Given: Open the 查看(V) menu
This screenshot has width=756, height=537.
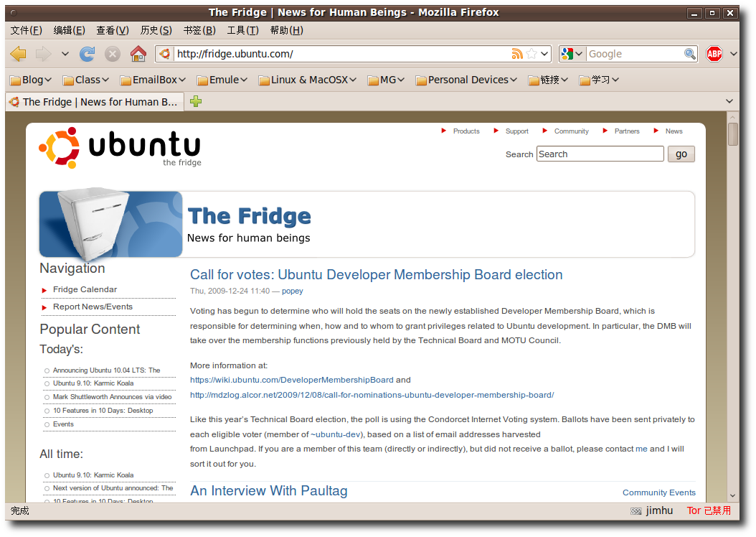Looking at the screenshot, I should 113,30.
